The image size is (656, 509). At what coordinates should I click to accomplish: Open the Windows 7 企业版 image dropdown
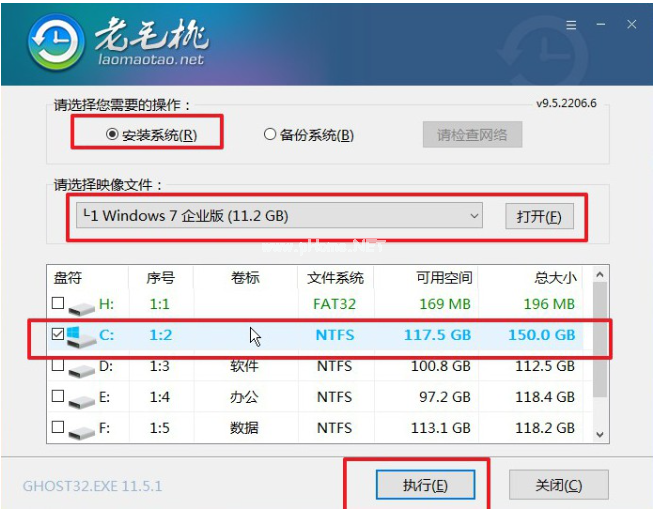point(473,216)
